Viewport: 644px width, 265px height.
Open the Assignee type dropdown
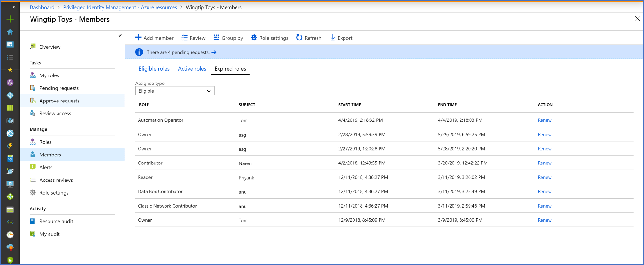(174, 91)
